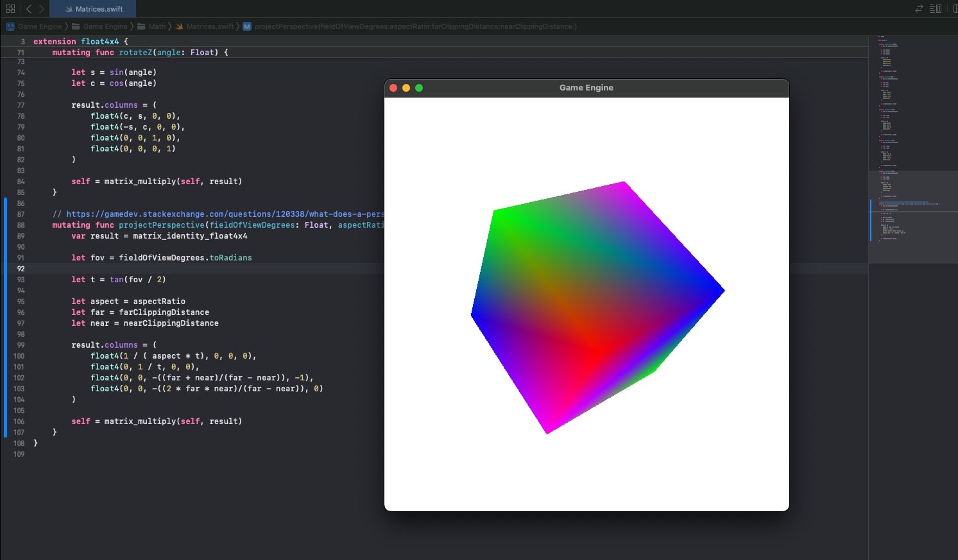Click 'nearClippingDistance' on line 97
Viewport: 958px width, 560px height.
pyautogui.click(x=171, y=323)
